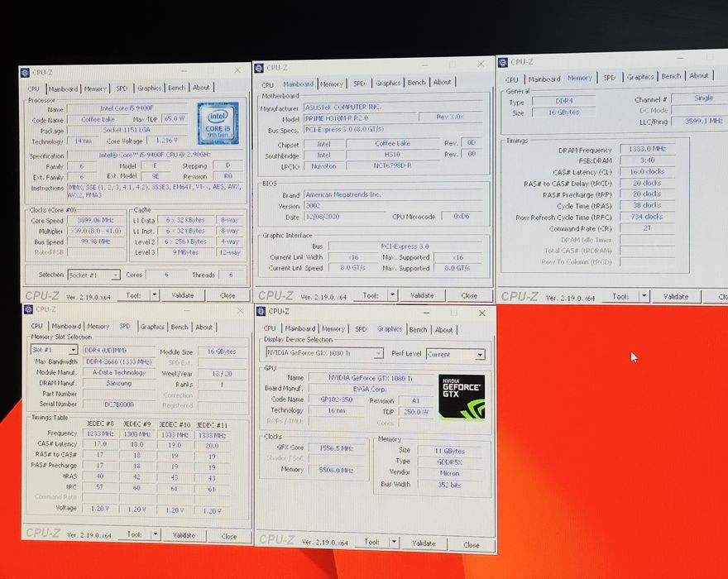Click the NVIDIA GeForce GTX logo

(x=462, y=397)
